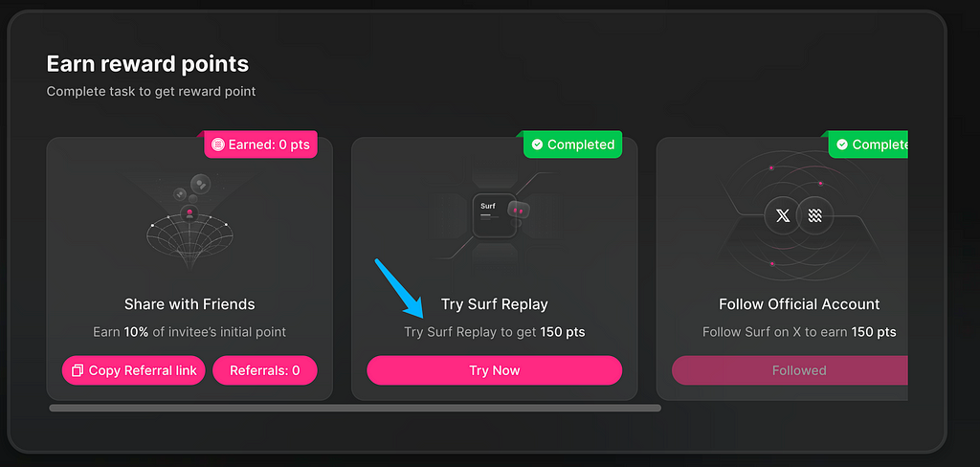
Task: Click the Earned: 0 pts badge
Action: pos(260,145)
